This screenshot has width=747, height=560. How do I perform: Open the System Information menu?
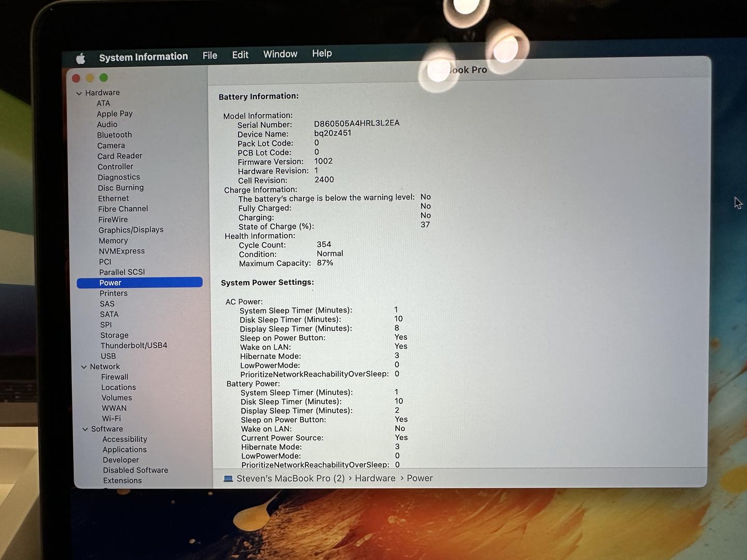point(144,57)
